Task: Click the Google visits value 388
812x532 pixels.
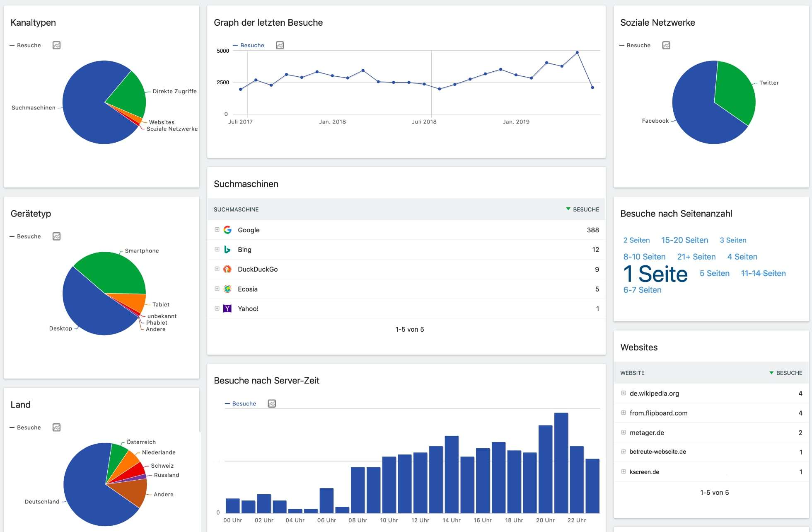Action: pos(593,230)
